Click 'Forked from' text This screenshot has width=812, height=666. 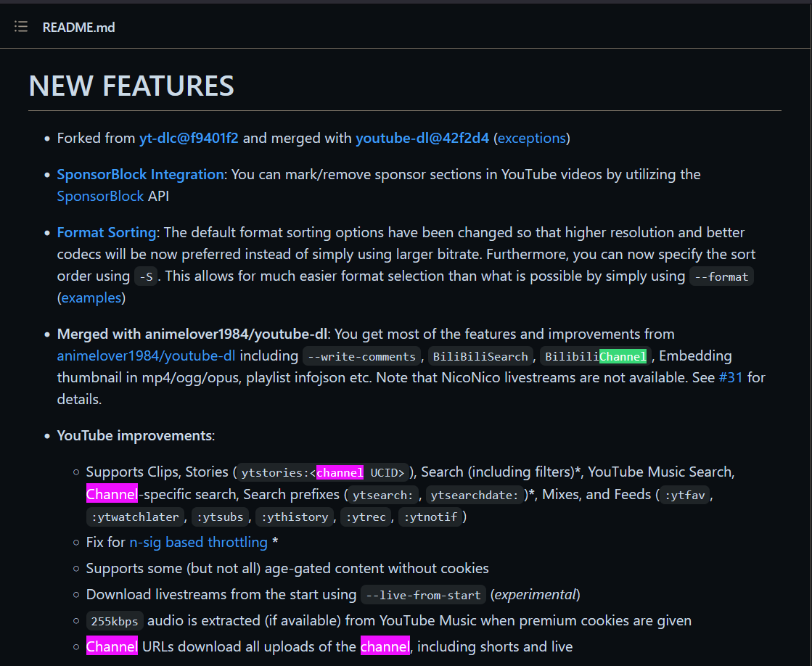pyautogui.click(x=96, y=139)
